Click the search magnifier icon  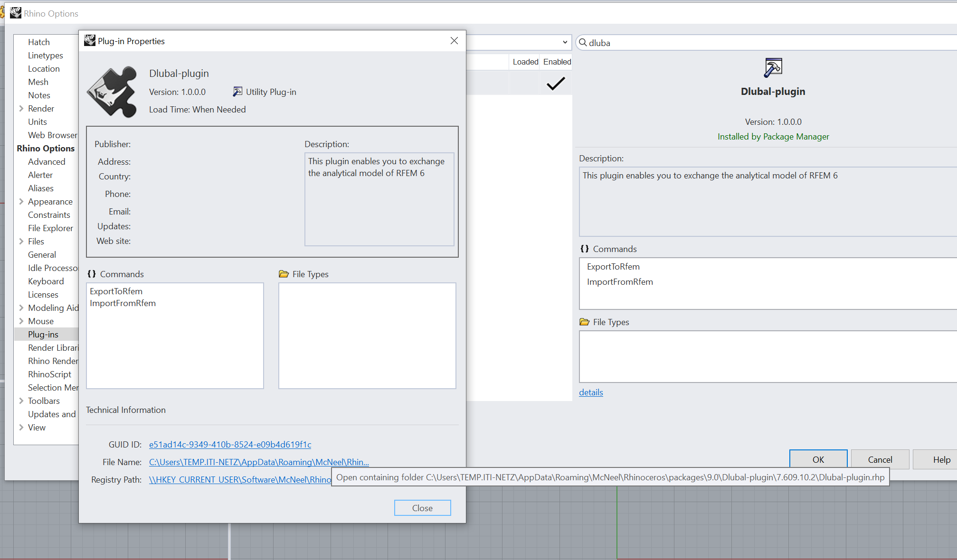pyautogui.click(x=583, y=43)
